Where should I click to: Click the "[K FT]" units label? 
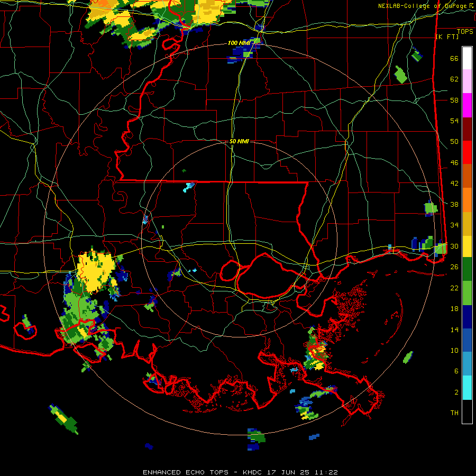pyautogui.click(x=447, y=37)
